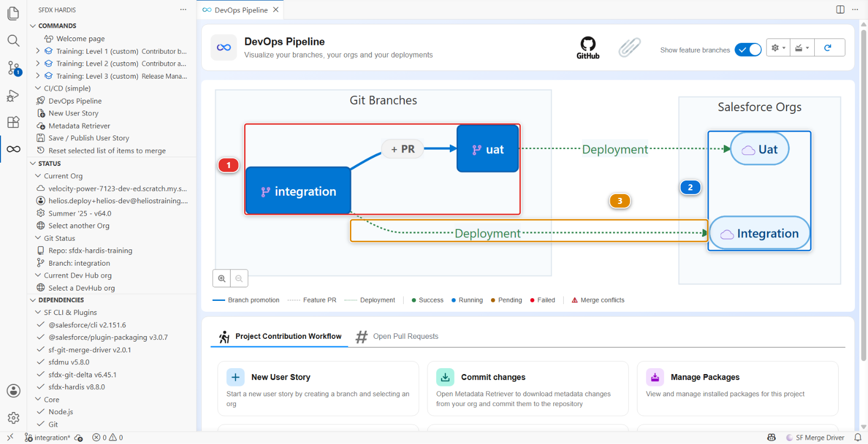Open the GitHub repository icon

[x=588, y=48]
